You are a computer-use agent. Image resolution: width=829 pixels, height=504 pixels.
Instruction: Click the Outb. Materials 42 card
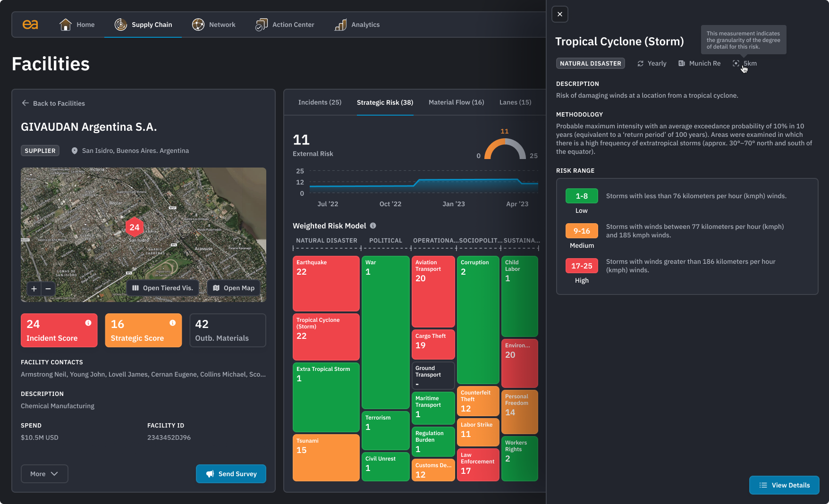(x=228, y=330)
